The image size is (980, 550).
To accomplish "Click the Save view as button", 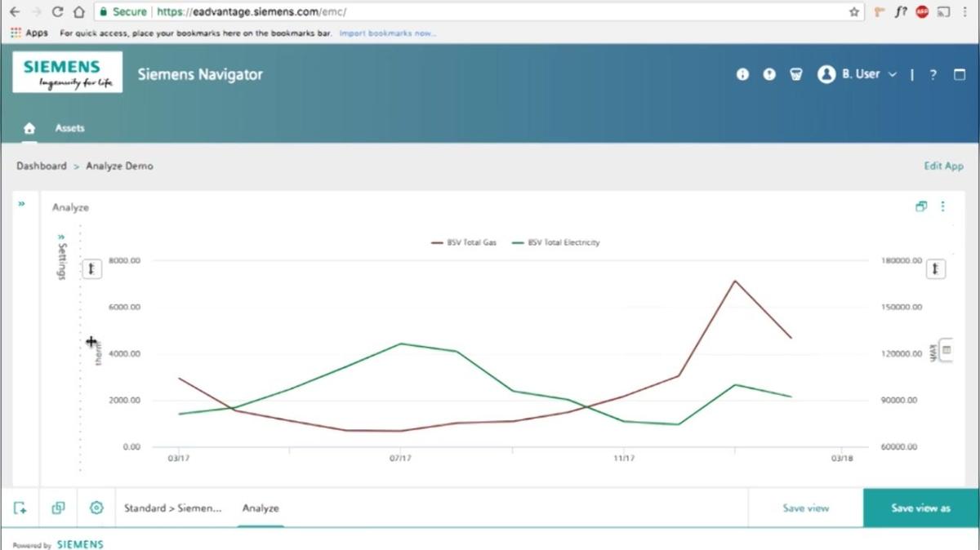I will tap(921, 508).
